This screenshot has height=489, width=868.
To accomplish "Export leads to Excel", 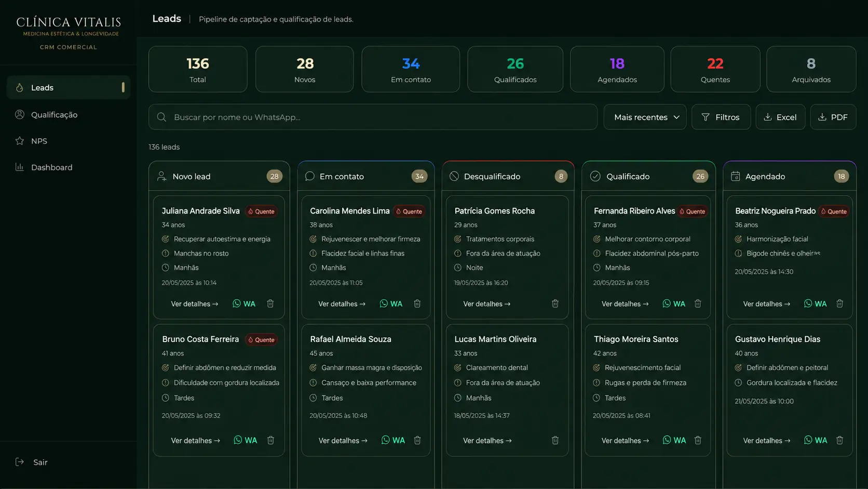I will pyautogui.click(x=780, y=117).
